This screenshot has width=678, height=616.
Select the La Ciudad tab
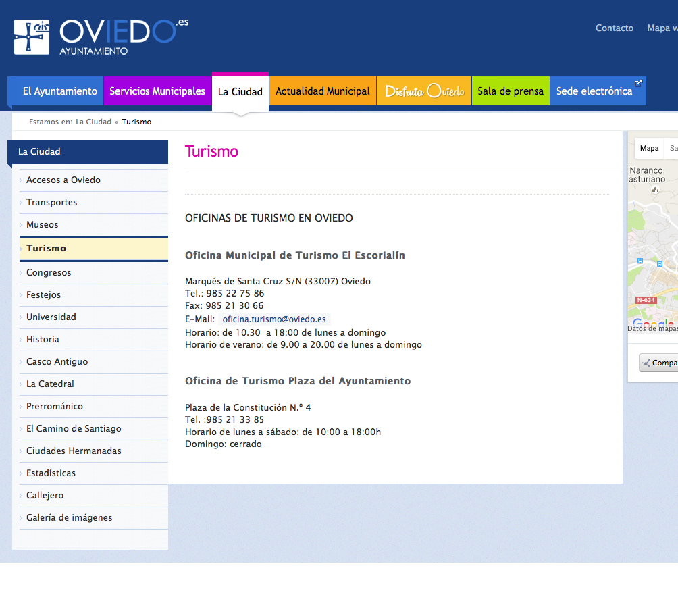click(x=240, y=92)
